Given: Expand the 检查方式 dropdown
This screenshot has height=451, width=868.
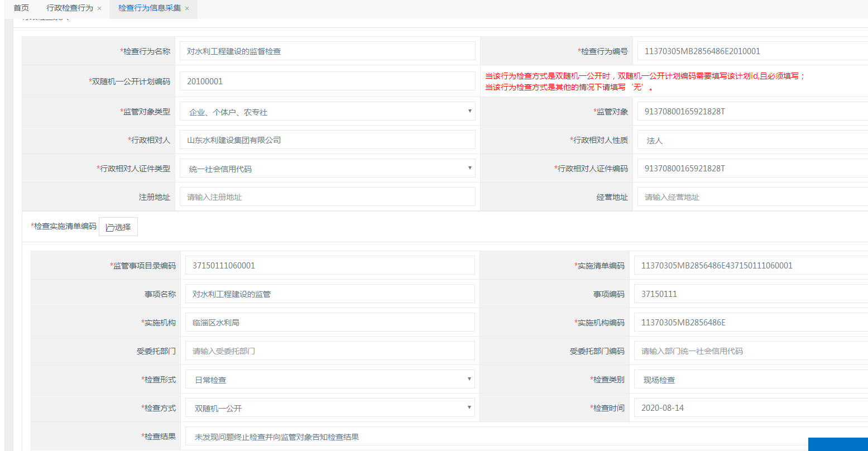Looking at the screenshot, I should 330,408.
